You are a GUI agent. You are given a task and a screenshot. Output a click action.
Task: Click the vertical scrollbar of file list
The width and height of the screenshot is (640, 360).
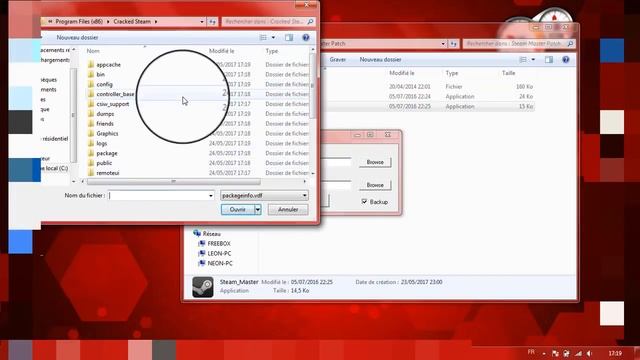(x=313, y=86)
